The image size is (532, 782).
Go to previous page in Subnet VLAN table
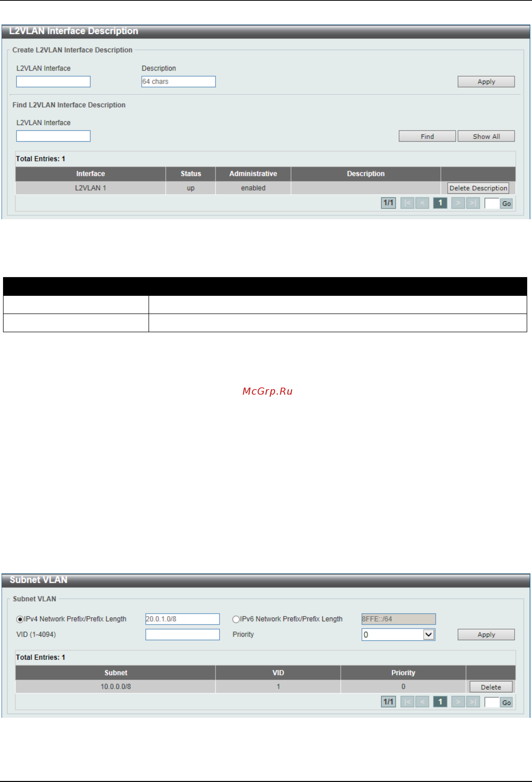(x=422, y=702)
